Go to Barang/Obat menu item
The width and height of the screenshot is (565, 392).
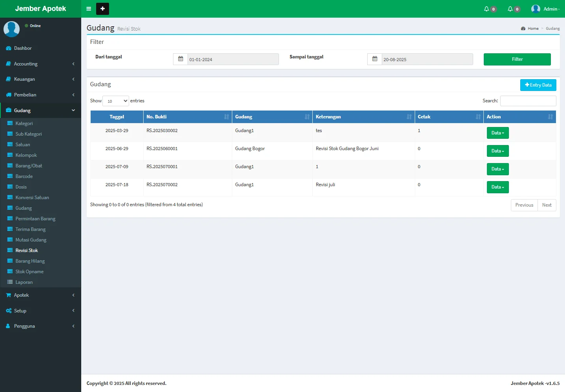(29, 166)
